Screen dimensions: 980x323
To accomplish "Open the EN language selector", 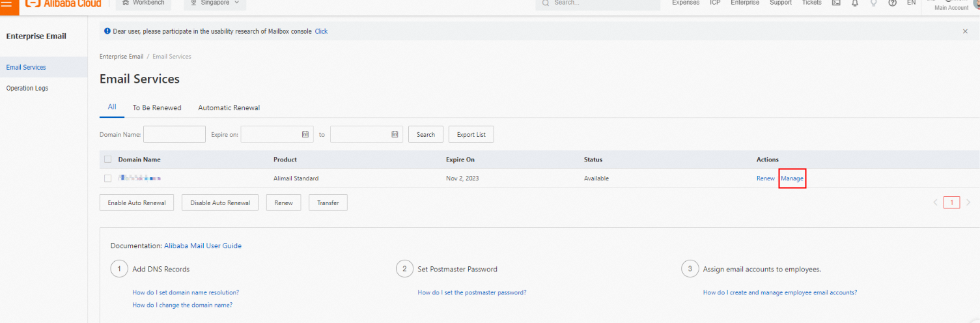I will pos(911,3).
